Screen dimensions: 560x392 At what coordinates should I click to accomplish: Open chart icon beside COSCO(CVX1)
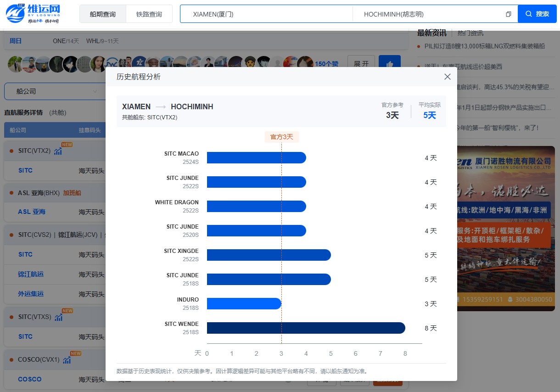coord(67,360)
